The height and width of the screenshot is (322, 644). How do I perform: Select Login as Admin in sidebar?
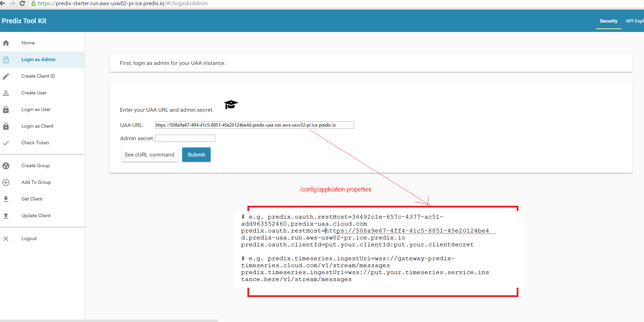click(42, 60)
